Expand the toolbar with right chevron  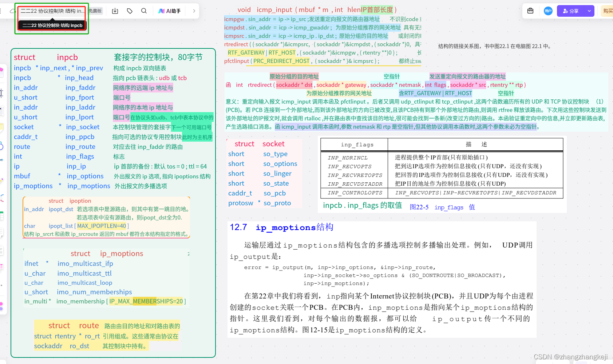[194, 11]
